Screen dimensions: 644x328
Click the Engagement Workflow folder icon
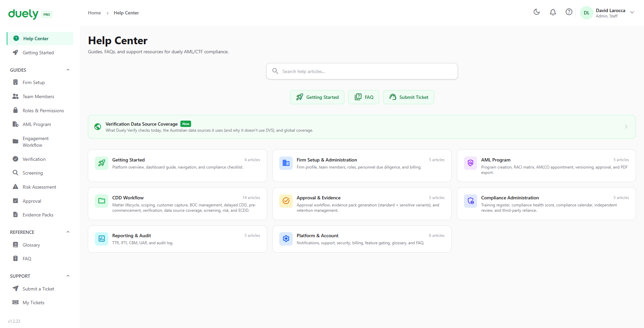(x=15, y=141)
